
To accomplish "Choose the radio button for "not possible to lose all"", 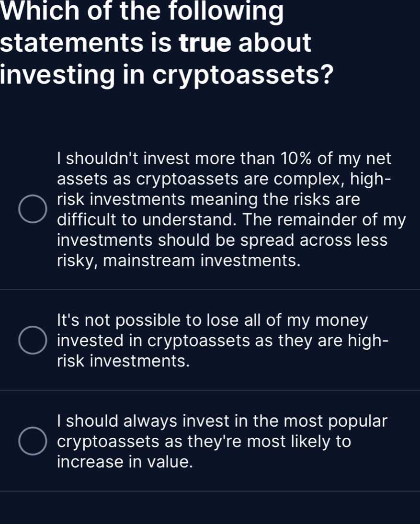I will click(x=33, y=340).
